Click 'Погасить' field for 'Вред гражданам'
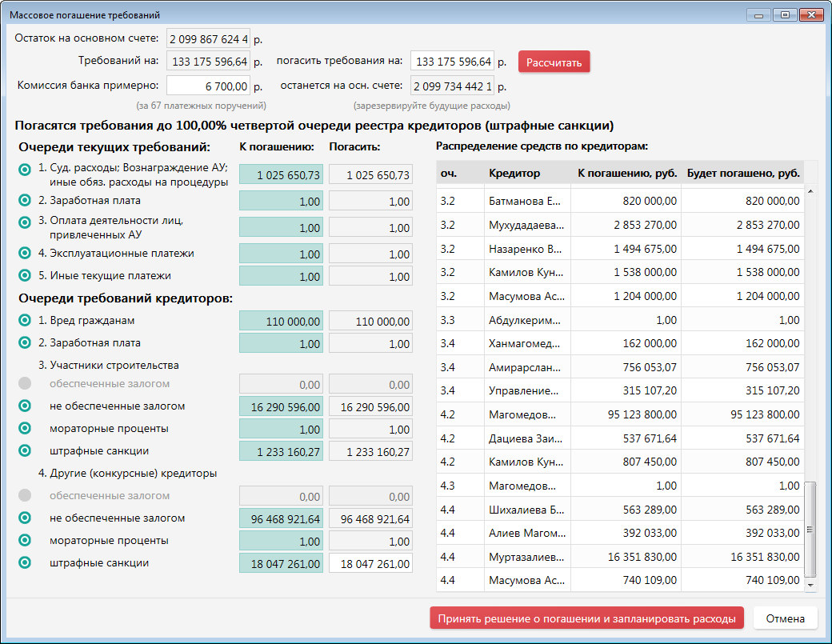The image size is (832, 644). click(x=370, y=322)
